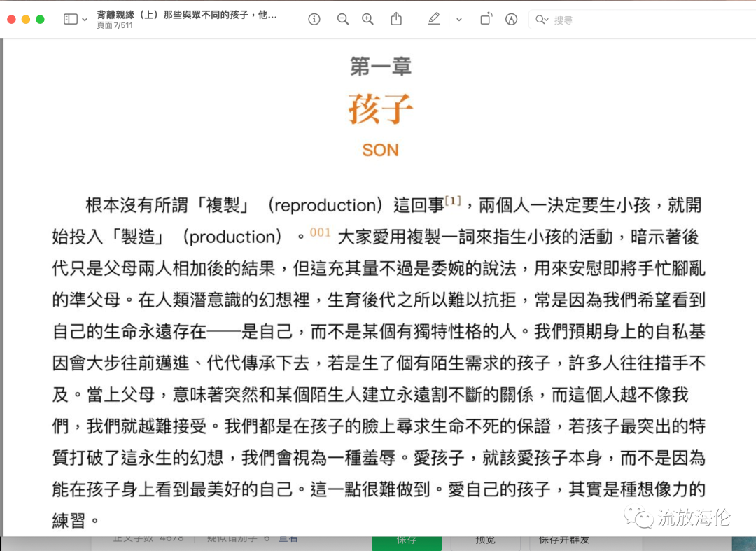Screen dimensions: 756x551
Task: Expand the markup tool options arrow
Action: click(459, 20)
